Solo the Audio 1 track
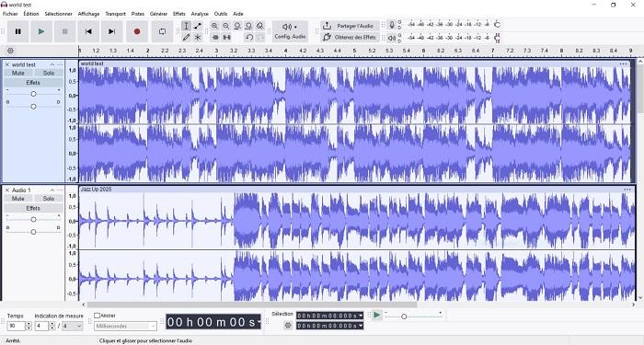Viewport: 644px width, 345px height. (49, 199)
